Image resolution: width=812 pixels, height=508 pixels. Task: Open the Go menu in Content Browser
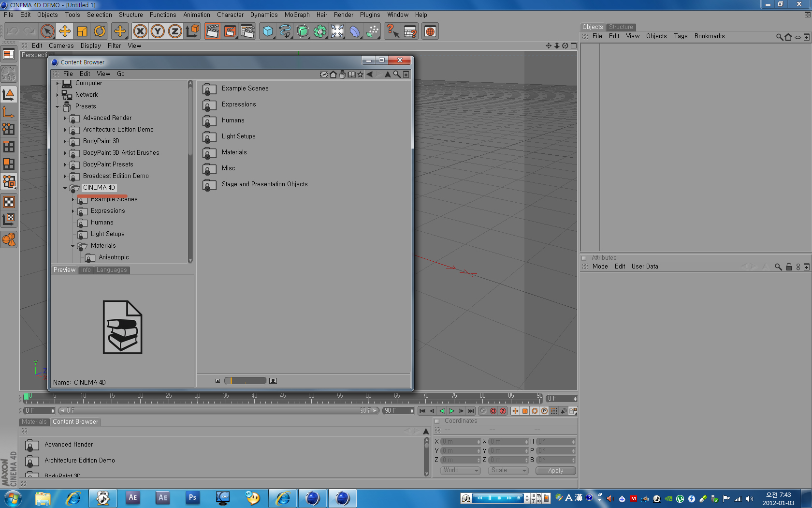(121, 74)
